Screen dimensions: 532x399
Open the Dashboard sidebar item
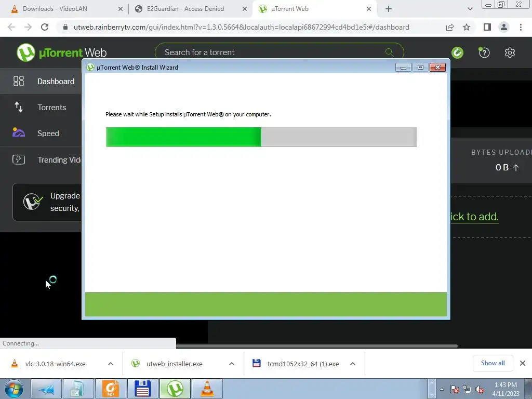pyautogui.click(x=41, y=82)
